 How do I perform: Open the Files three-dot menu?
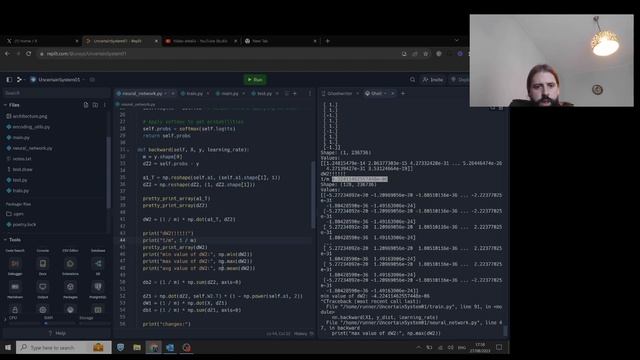click(104, 105)
